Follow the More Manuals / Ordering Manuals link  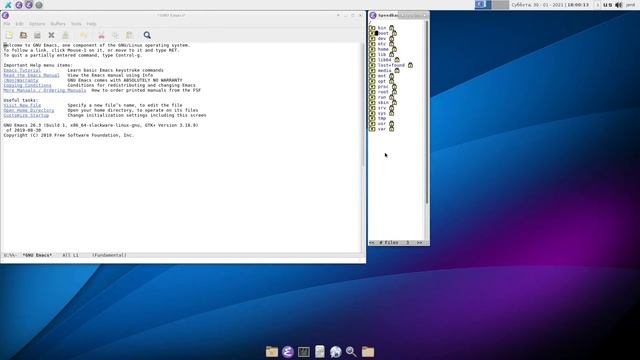pos(45,90)
